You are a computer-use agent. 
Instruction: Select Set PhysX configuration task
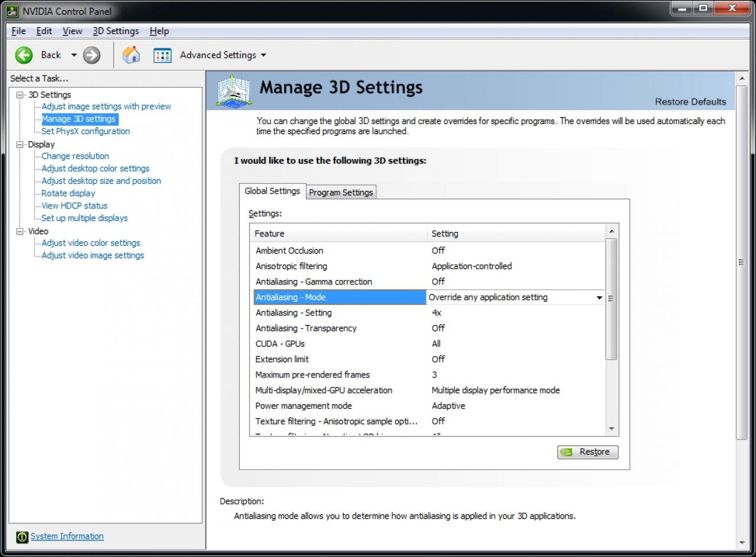[x=86, y=131]
